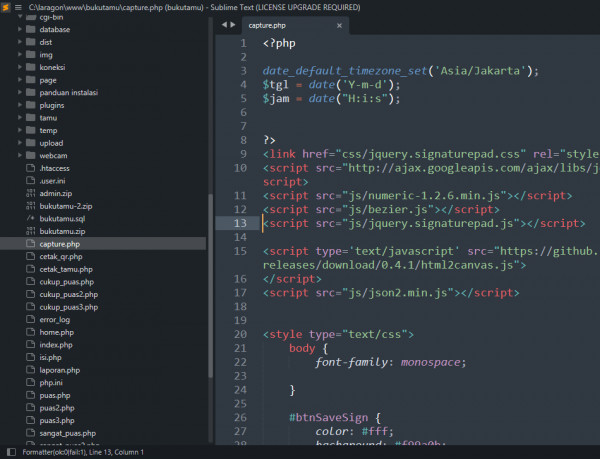The width and height of the screenshot is (600, 459).
Task: Click the Sublime Text logo icon
Action: 5,7
